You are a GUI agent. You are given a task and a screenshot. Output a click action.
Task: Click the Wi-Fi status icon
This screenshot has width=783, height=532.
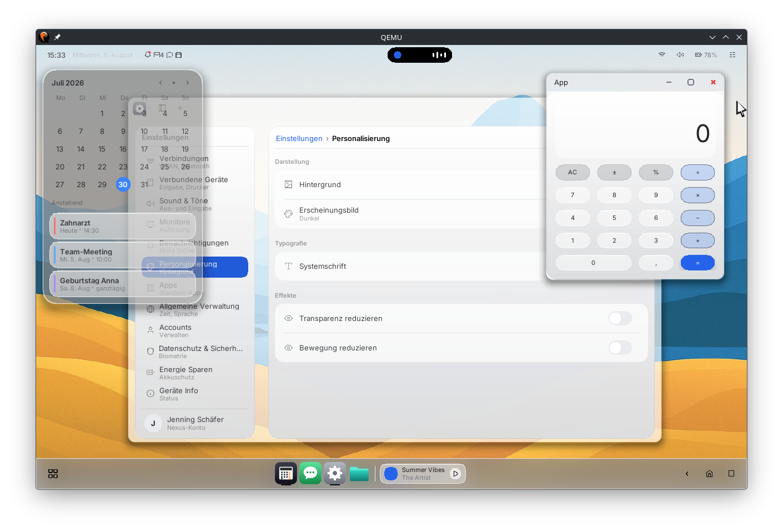point(661,55)
